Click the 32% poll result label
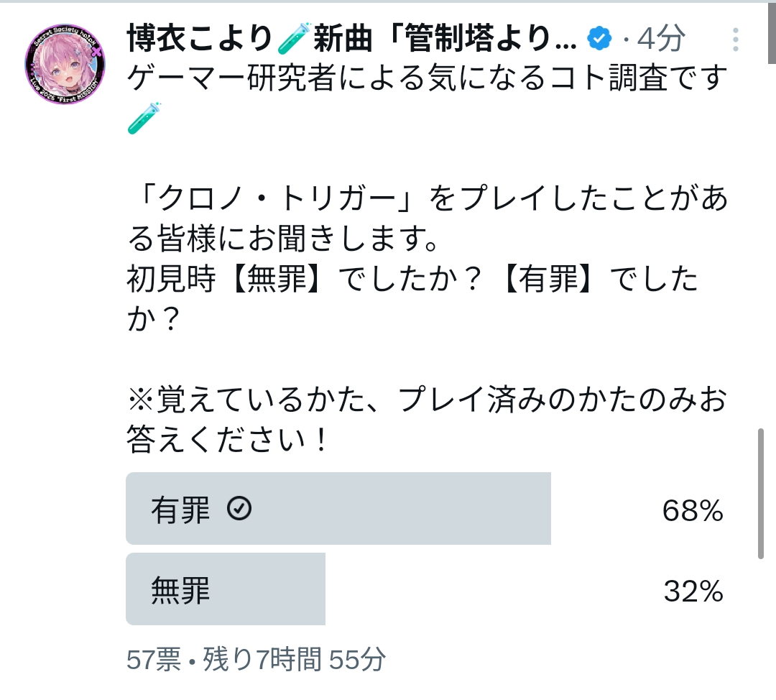776x700 pixels. coord(693,591)
